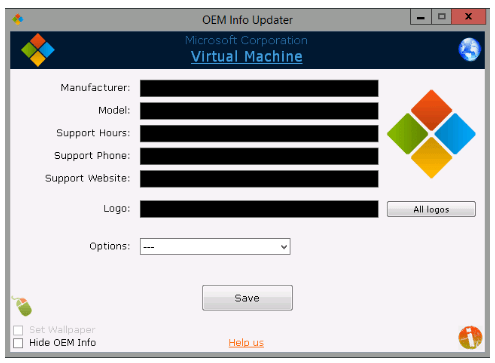
Task: Click the Support Website input field
Action: click(x=259, y=179)
